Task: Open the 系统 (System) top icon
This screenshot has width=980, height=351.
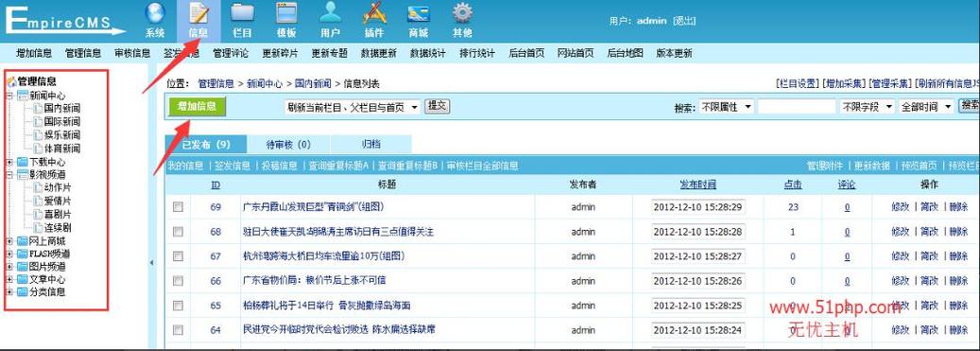Action: (155, 20)
